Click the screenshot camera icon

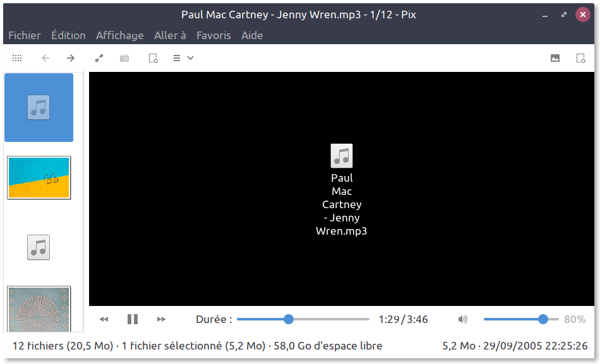pyautogui.click(x=125, y=58)
